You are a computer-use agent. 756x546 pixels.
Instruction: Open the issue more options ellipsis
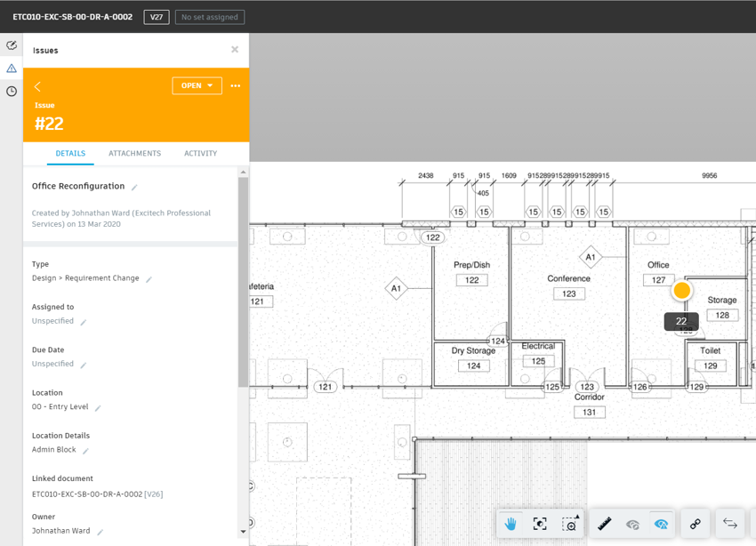(x=236, y=85)
